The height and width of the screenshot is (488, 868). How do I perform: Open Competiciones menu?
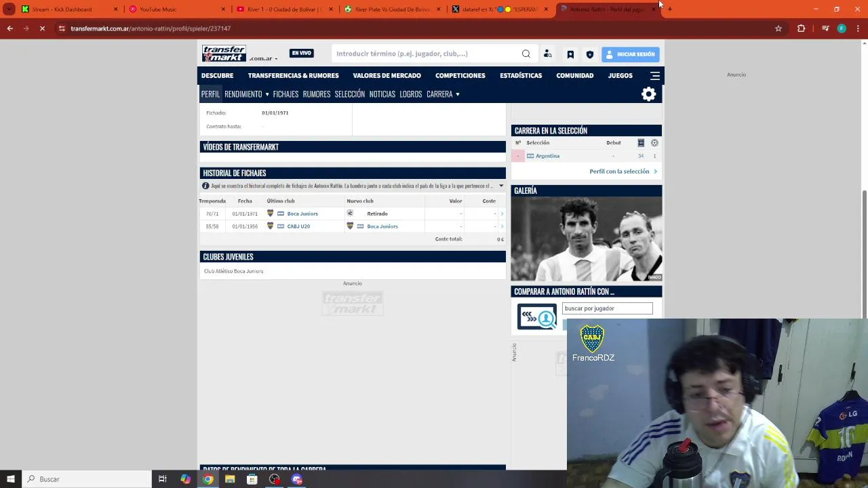click(x=460, y=76)
